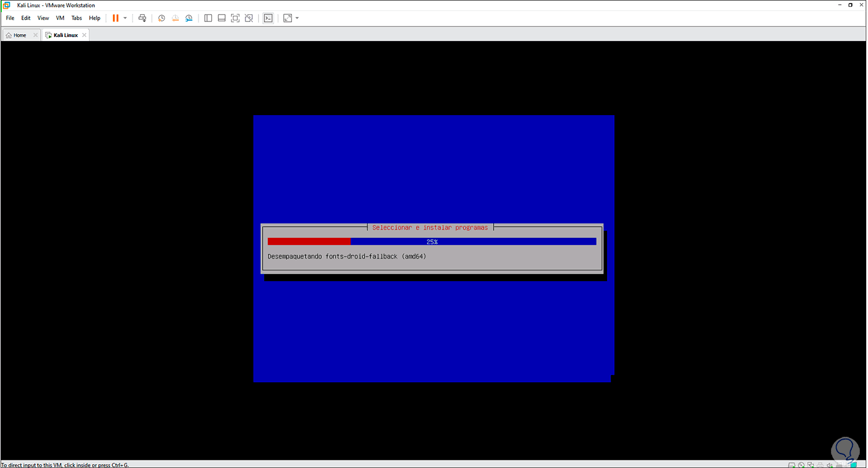The image size is (868, 468).
Task: Open the View menu
Action: pos(43,18)
